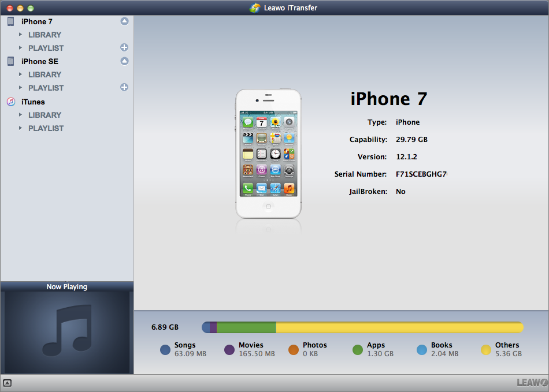Click the yellow Others storage segment

pos(399,327)
